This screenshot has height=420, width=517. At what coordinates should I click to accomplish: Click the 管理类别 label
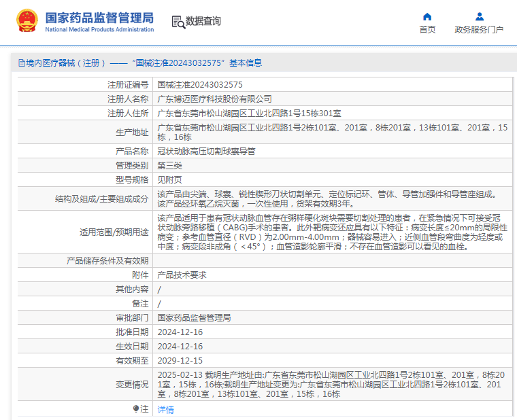(132, 166)
